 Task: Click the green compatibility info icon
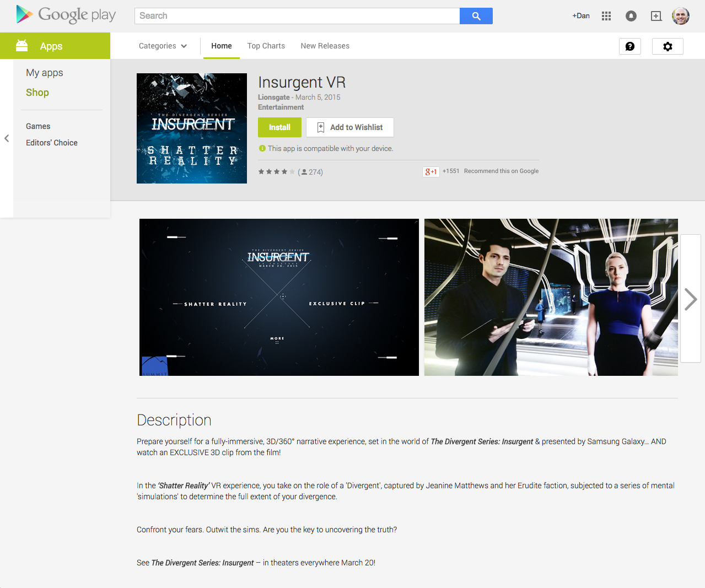[x=262, y=148]
